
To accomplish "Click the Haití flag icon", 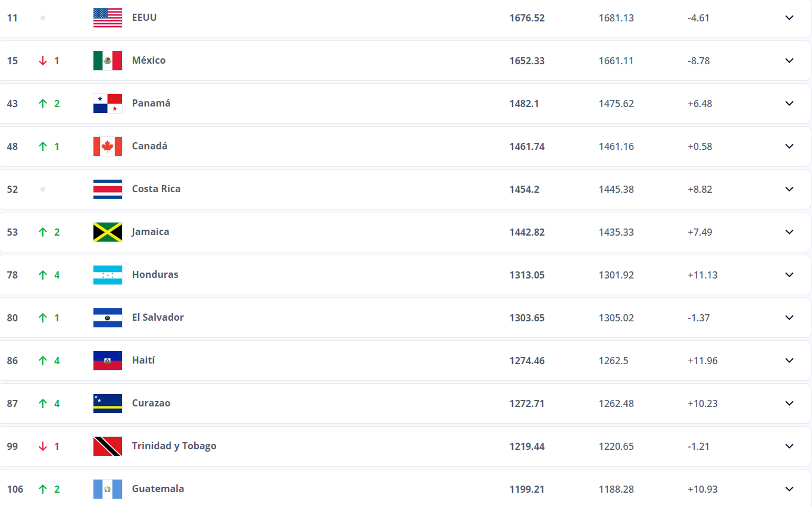I will pyautogui.click(x=108, y=361).
